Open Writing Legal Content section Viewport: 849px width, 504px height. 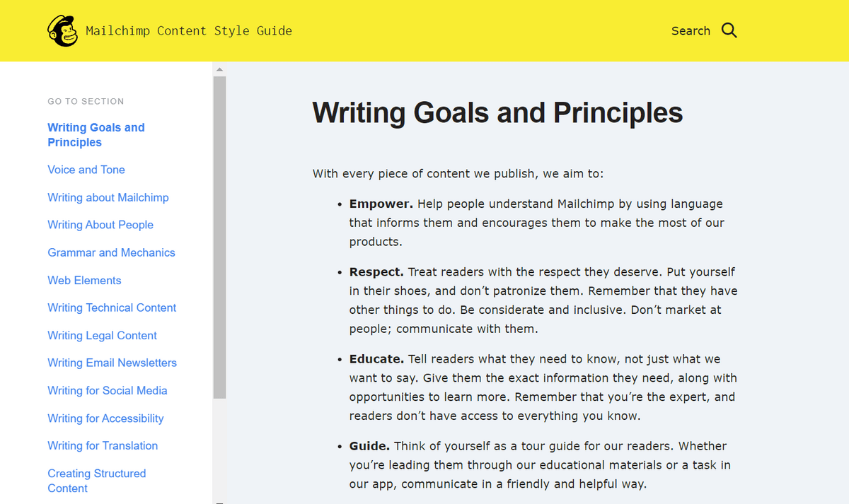click(x=102, y=335)
